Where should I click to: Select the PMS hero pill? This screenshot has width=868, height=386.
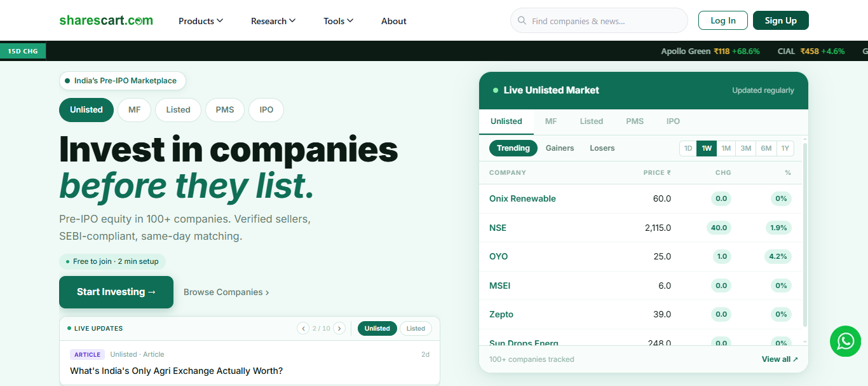[x=225, y=110]
